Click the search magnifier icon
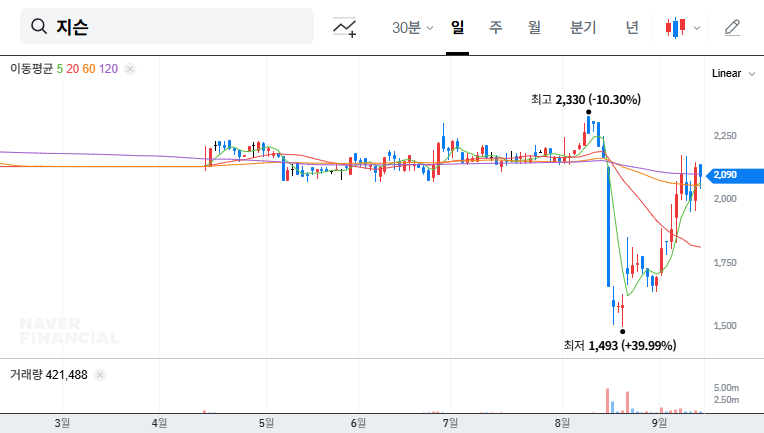Viewport: 764px width, 433px height. [39, 26]
